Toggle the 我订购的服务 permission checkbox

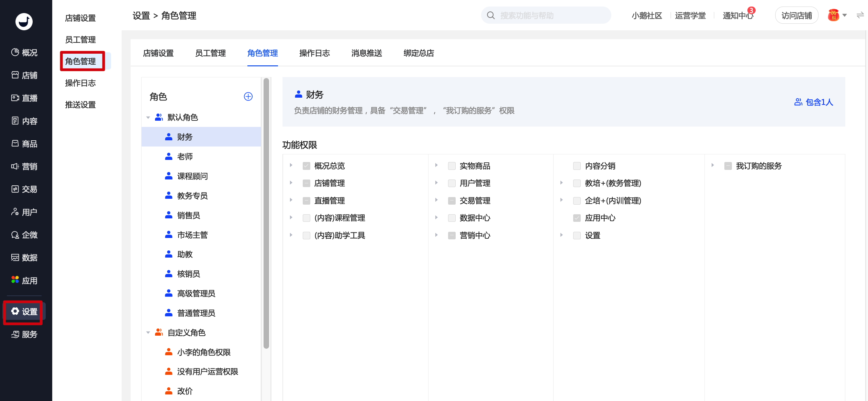tap(728, 166)
